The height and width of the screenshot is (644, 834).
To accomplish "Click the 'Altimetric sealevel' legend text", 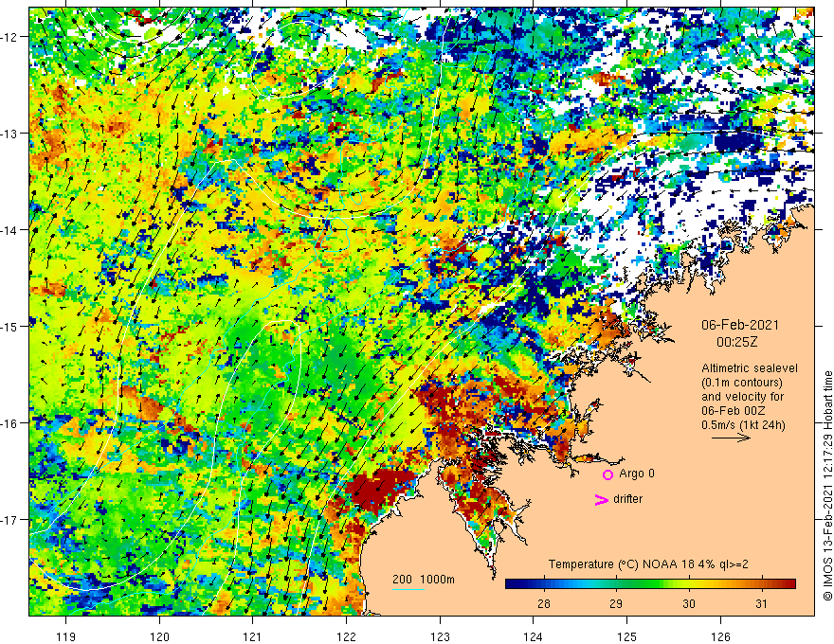I will click(x=750, y=367).
